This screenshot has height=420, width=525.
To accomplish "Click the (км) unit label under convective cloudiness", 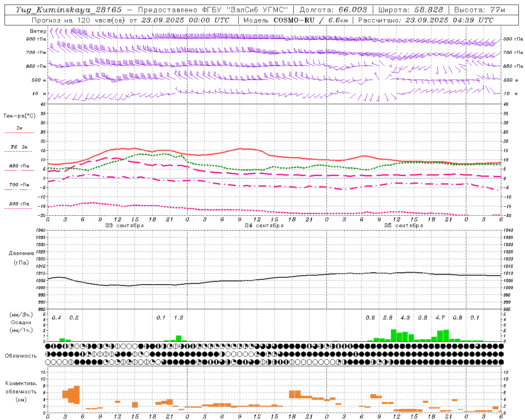I will click(21, 399).
